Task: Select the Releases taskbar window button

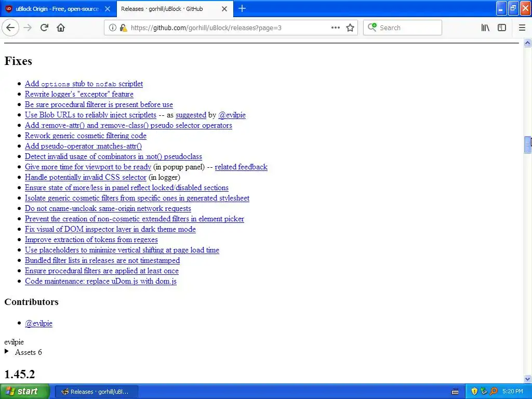Action: [x=96, y=392]
